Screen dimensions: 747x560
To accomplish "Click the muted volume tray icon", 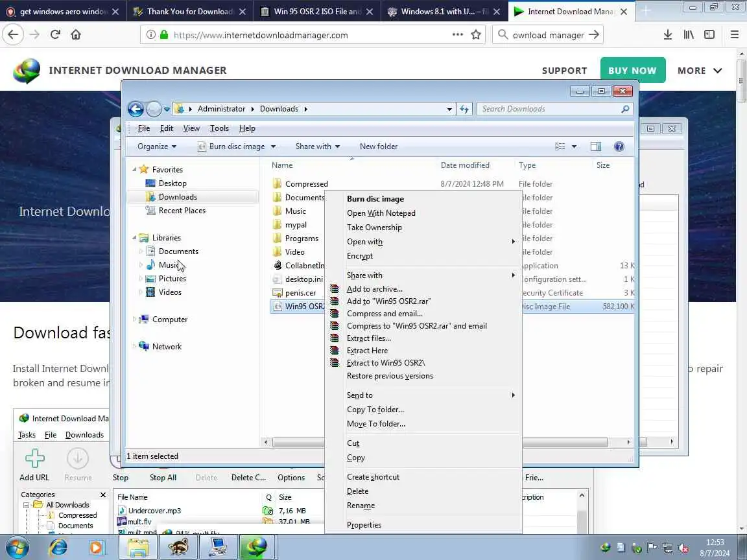I will (x=683, y=548).
